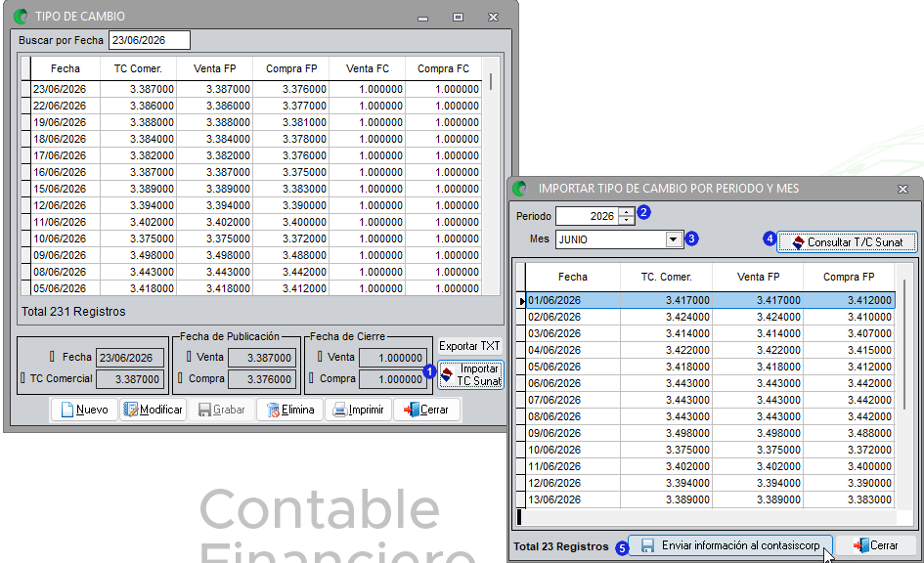The image size is (924, 563).
Task: Select 02/06/2026 row in import dialog
Action: point(710,317)
